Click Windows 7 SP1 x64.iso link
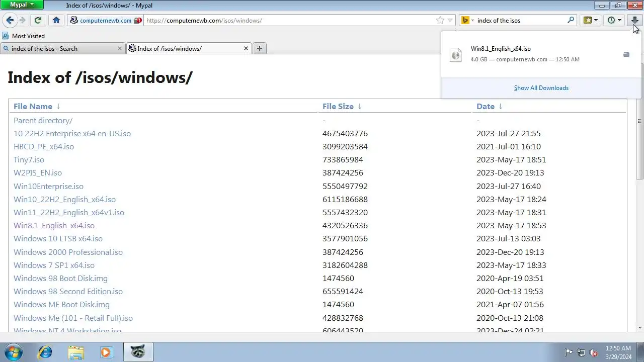This screenshot has width=644, height=362. point(54,265)
